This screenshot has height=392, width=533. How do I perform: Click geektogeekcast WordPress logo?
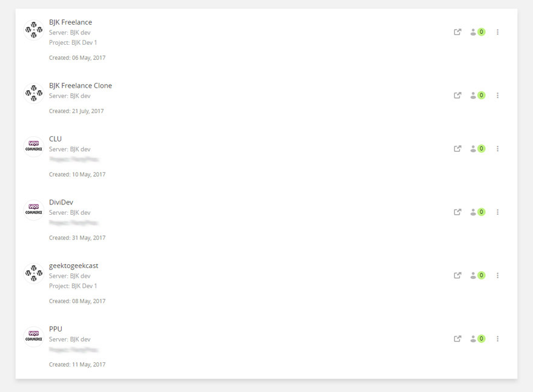pyautogui.click(x=34, y=273)
